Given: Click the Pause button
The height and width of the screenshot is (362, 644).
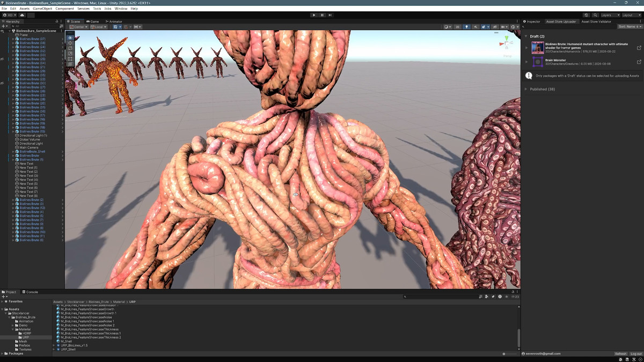Looking at the screenshot, I should click(322, 15).
